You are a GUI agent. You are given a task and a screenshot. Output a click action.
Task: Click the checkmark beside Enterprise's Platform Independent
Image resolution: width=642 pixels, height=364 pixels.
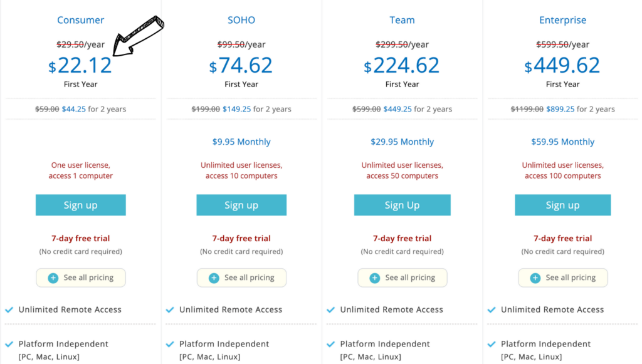tap(491, 343)
